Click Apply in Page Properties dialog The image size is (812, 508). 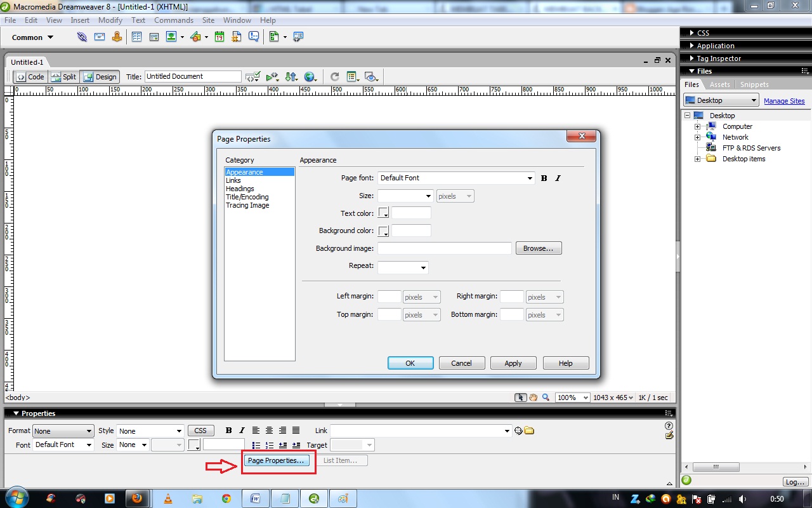pyautogui.click(x=513, y=363)
